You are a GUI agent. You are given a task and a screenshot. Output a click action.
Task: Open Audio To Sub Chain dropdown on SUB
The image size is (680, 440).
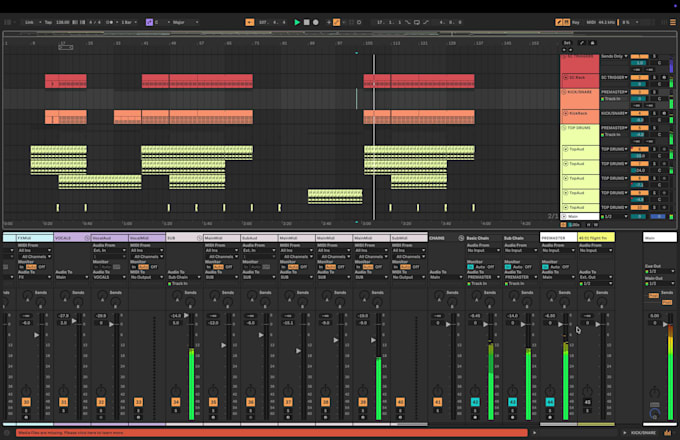point(183,277)
